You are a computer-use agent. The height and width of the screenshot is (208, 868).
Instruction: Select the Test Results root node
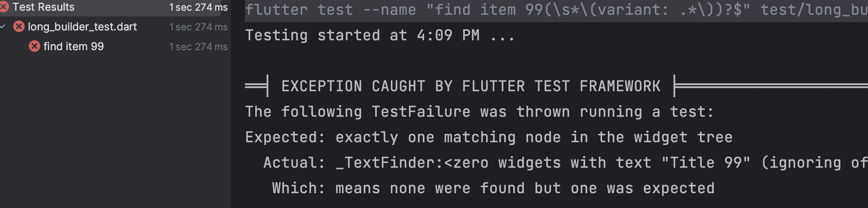(43, 7)
